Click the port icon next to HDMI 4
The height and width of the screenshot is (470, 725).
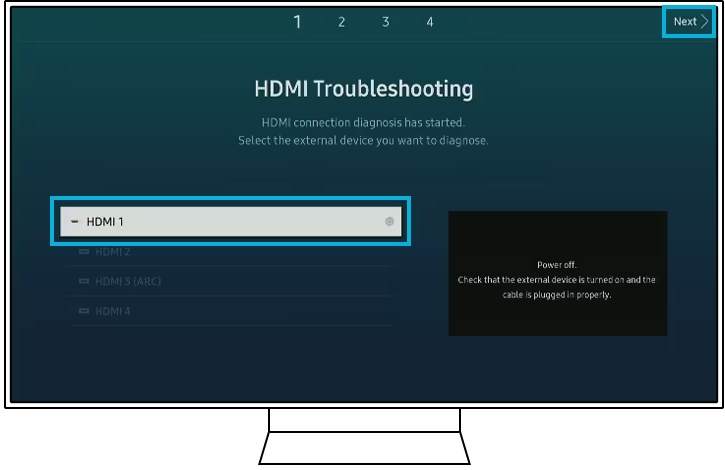[x=83, y=312]
